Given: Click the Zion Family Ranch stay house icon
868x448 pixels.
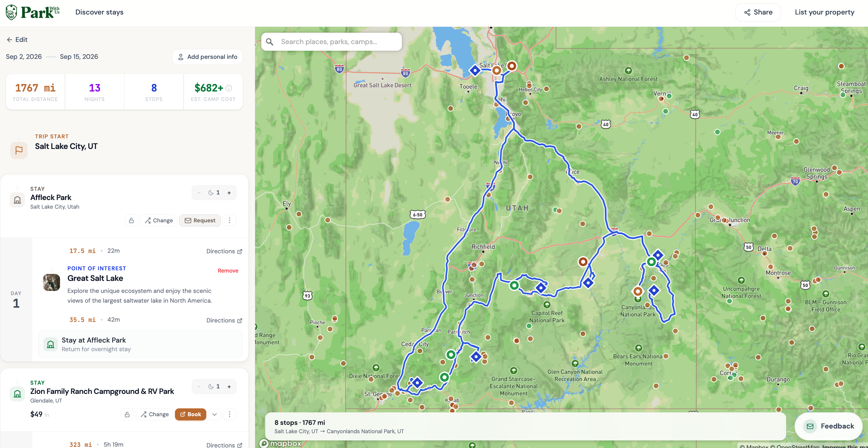Looking at the screenshot, I should point(17,394).
